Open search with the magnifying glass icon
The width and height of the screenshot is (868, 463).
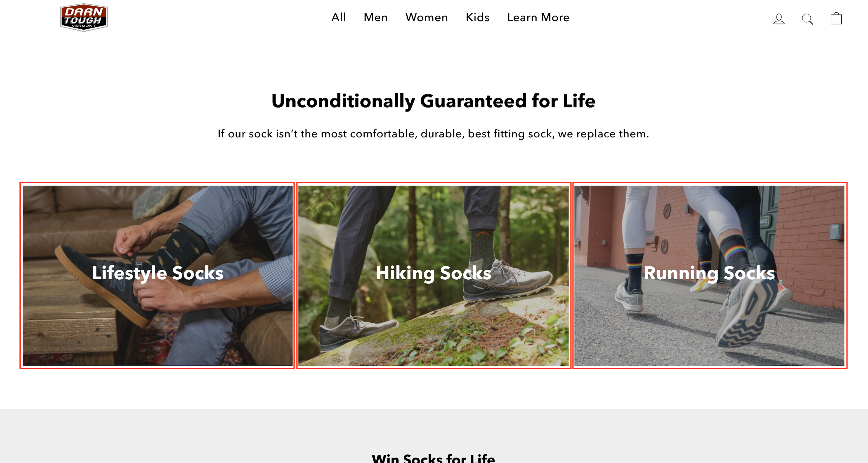click(807, 19)
